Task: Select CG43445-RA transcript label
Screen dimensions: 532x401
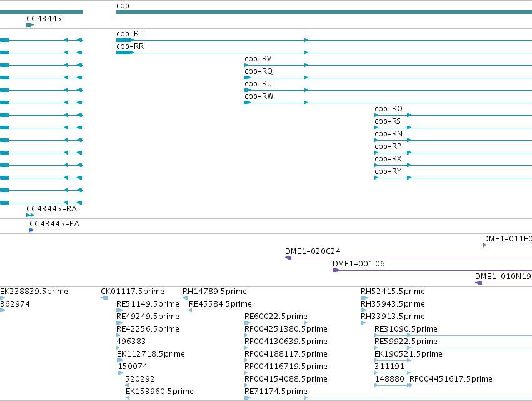Action: click(x=51, y=209)
